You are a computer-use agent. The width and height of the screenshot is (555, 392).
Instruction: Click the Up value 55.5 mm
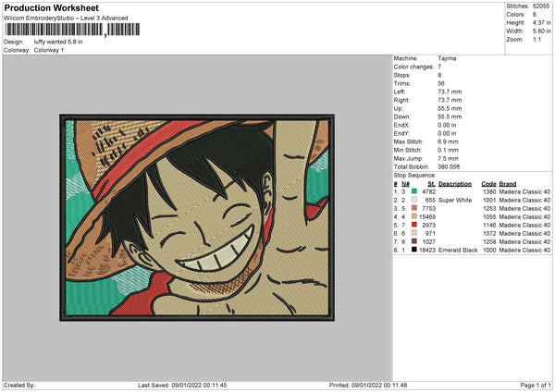(450, 108)
